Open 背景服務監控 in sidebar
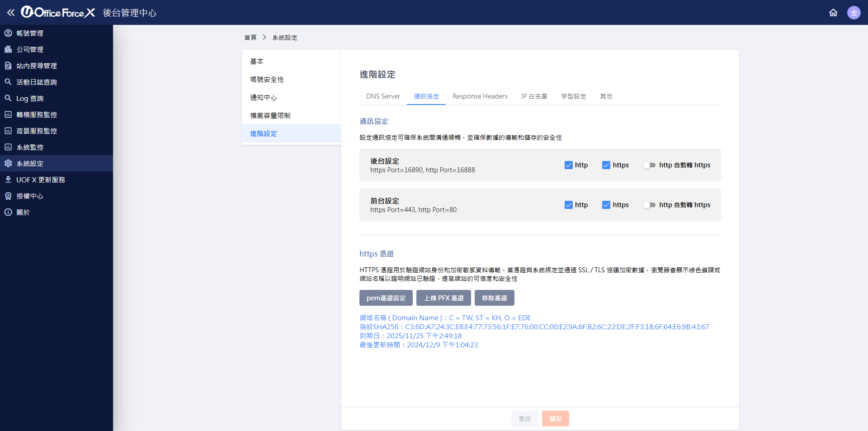Screen dimensions: 868x431 [x=57, y=131]
